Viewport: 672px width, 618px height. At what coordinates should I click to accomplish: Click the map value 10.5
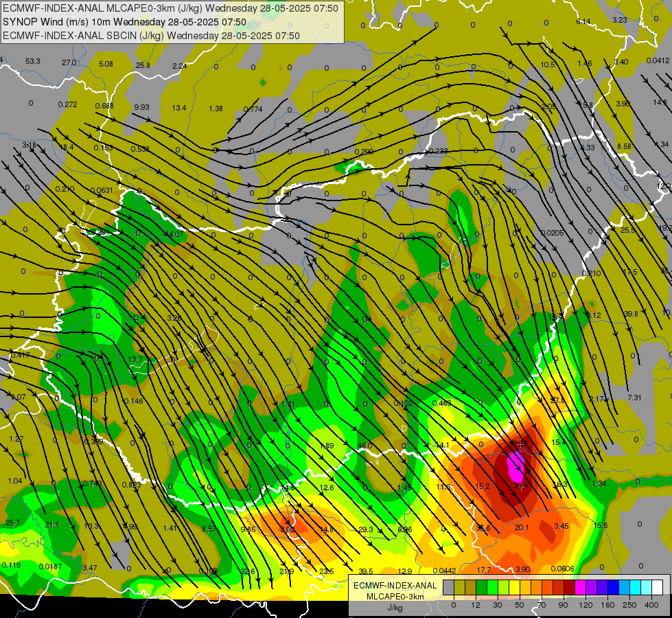tap(547, 65)
